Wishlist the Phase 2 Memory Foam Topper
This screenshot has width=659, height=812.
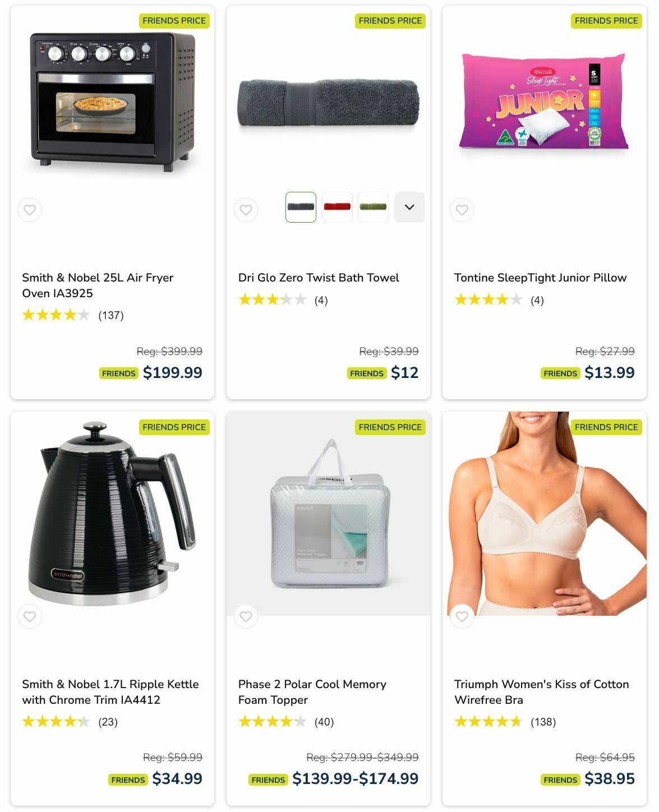(x=246, y=617)
